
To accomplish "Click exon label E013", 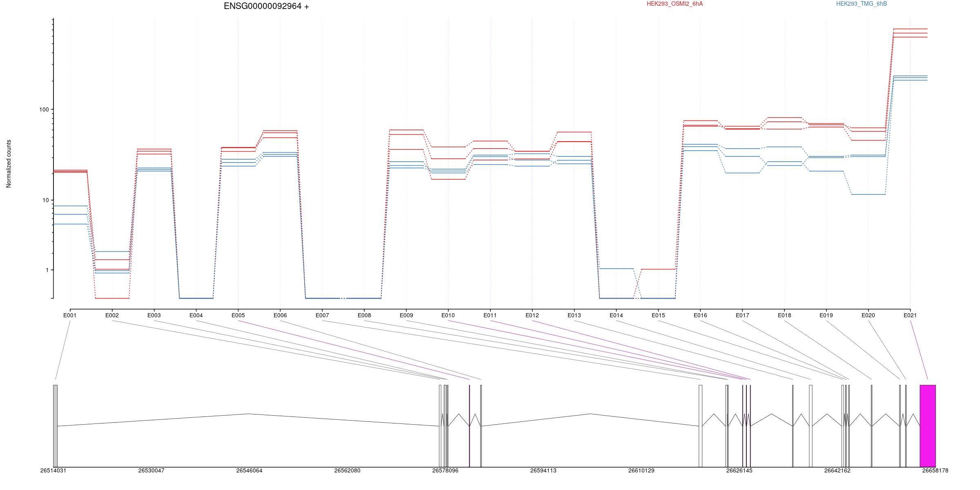I will point(574,316).
